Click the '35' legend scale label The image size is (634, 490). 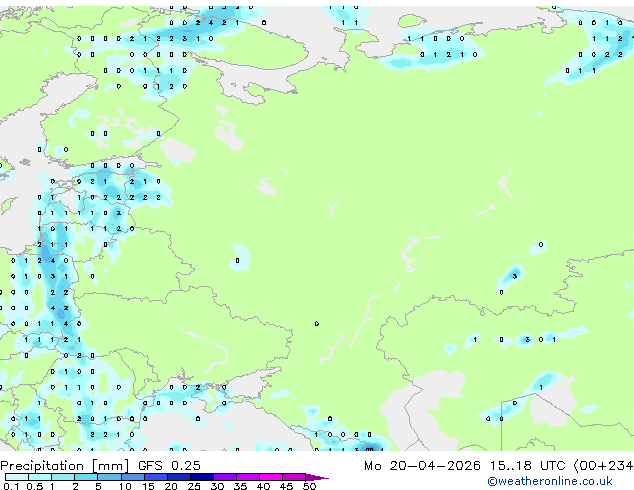pos(240,486)
